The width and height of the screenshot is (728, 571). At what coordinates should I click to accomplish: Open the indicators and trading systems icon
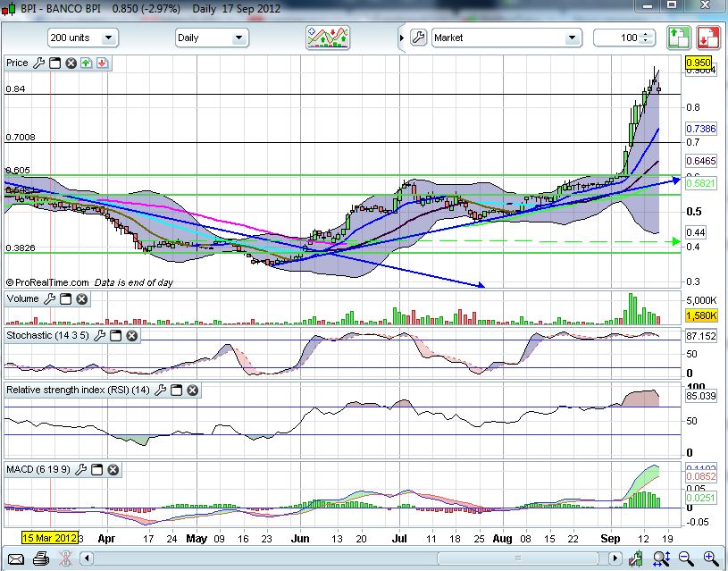(328, 38)
